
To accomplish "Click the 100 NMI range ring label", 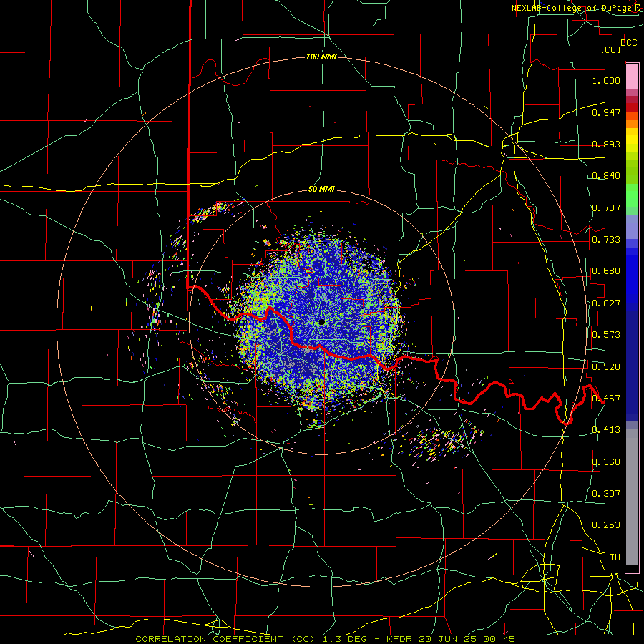I will point(321,57).
